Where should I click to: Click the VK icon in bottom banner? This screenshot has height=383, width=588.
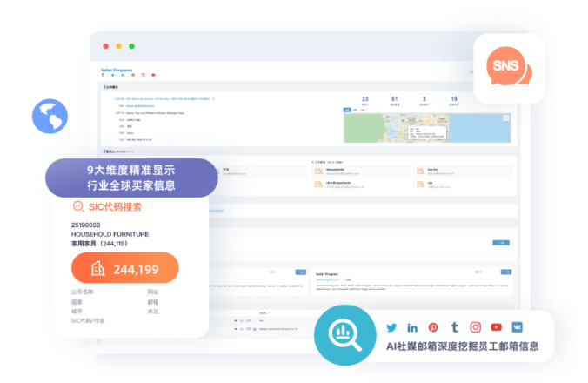click(517, 327)
